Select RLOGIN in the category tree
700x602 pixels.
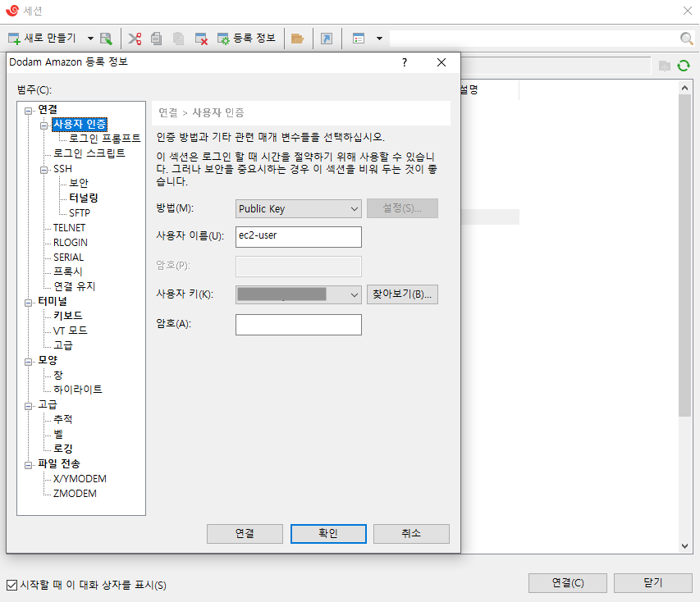(71, 242)
